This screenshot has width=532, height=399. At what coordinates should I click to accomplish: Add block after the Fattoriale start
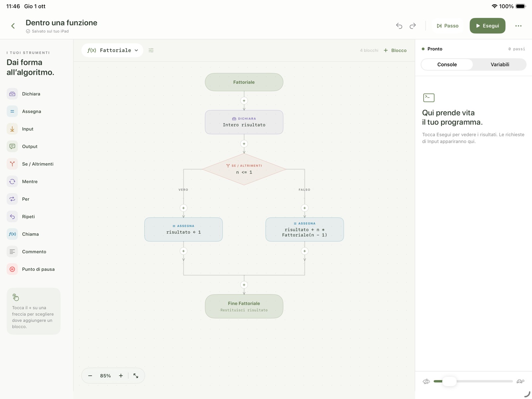(244, 101)
